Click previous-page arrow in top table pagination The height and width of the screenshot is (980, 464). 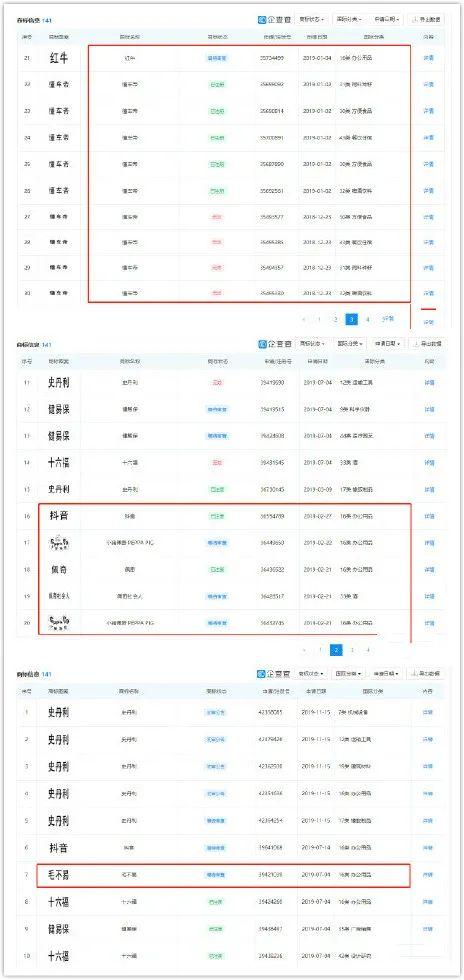[x=304, y=319]
